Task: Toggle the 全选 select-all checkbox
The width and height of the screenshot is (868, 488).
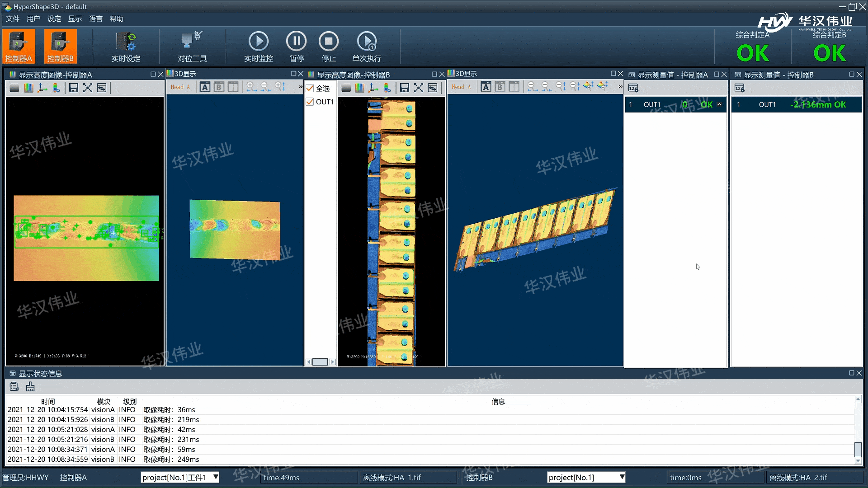Action: pos(310,89)
